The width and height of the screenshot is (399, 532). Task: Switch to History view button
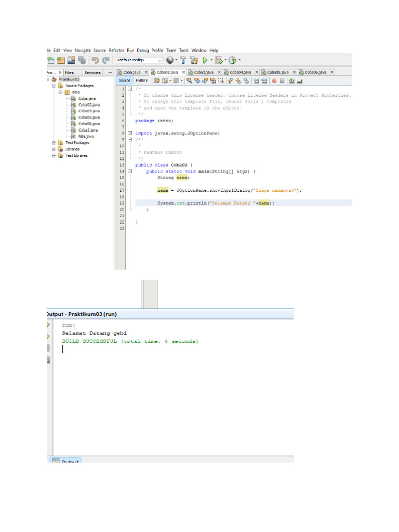[142, 81]
